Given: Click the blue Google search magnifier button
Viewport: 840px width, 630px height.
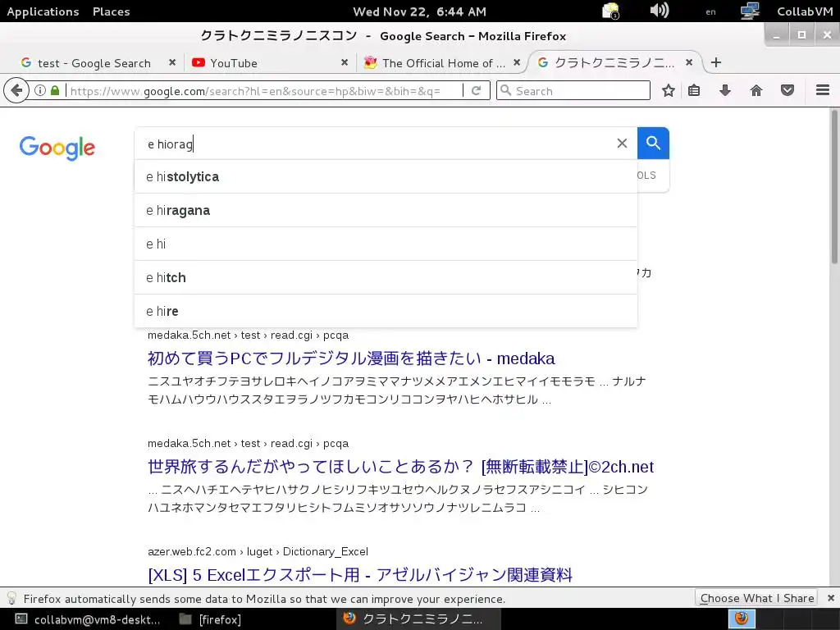Looking at the screenshot, I should coord(653,143).
